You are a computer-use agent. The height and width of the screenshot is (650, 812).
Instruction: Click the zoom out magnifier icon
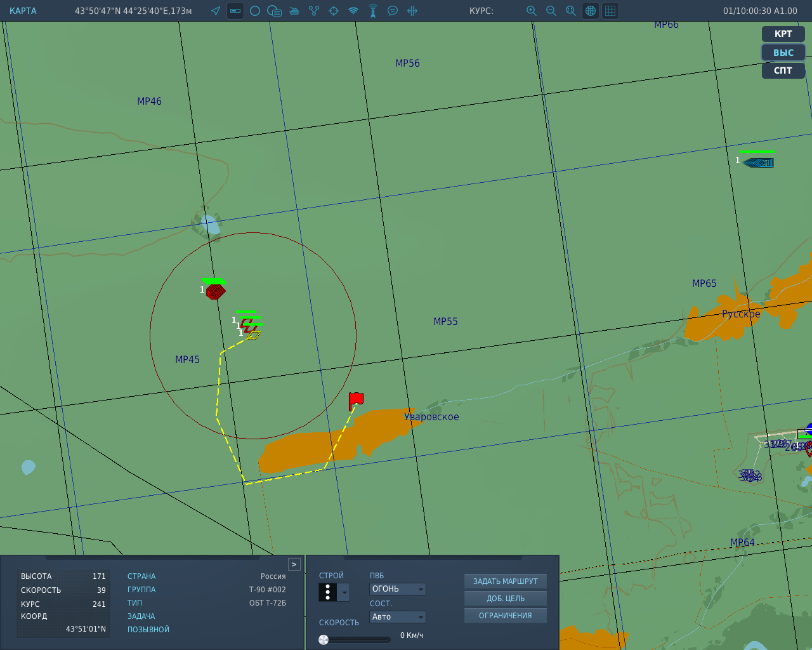point(551,11)
